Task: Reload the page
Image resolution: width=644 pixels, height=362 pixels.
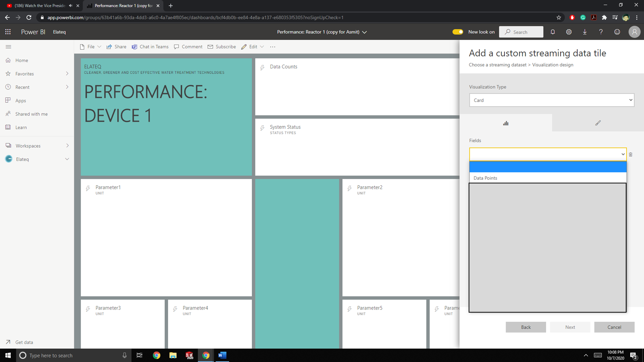Action: pyautogui.click(x=29, y=17)
